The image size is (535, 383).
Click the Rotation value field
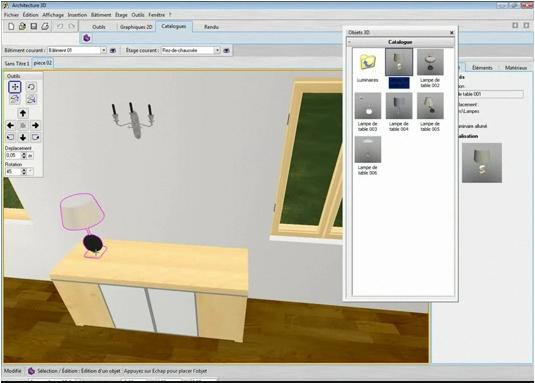pyautogui.click(x=13, y=172)
